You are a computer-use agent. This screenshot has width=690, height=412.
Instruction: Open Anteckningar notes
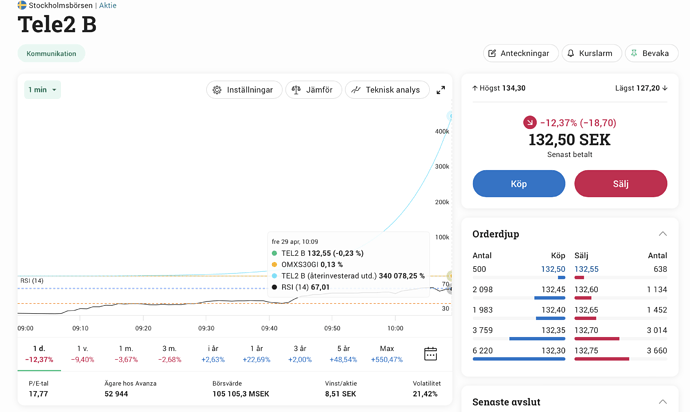coord(521,53)
